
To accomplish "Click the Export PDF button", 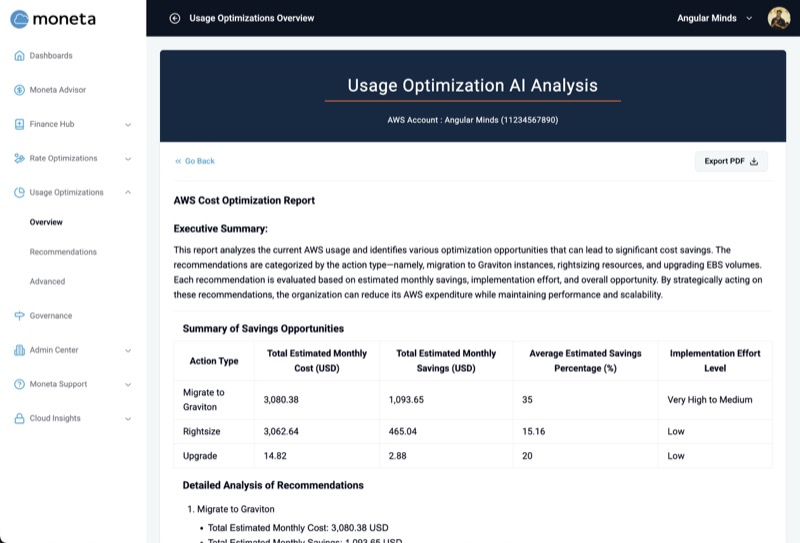I will [x=731, y=161].
